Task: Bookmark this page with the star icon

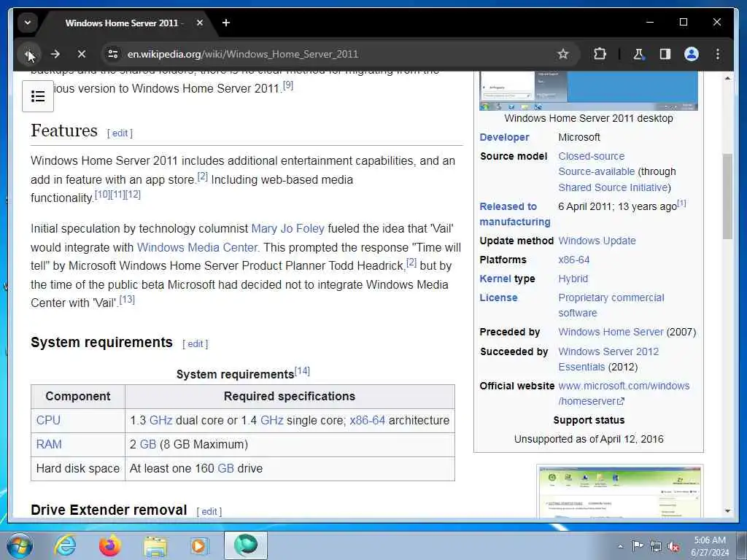Action: [563, 54]
